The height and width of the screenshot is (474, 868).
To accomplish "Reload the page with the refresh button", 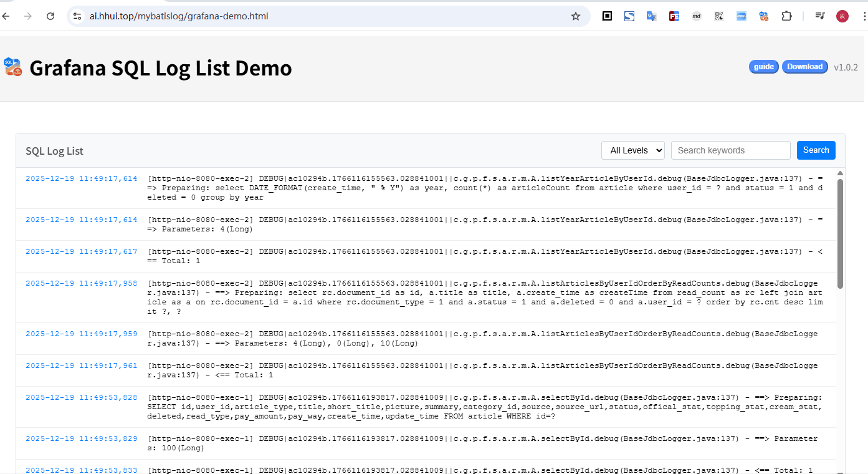I will pyautogui.click(x=50, y=16).
